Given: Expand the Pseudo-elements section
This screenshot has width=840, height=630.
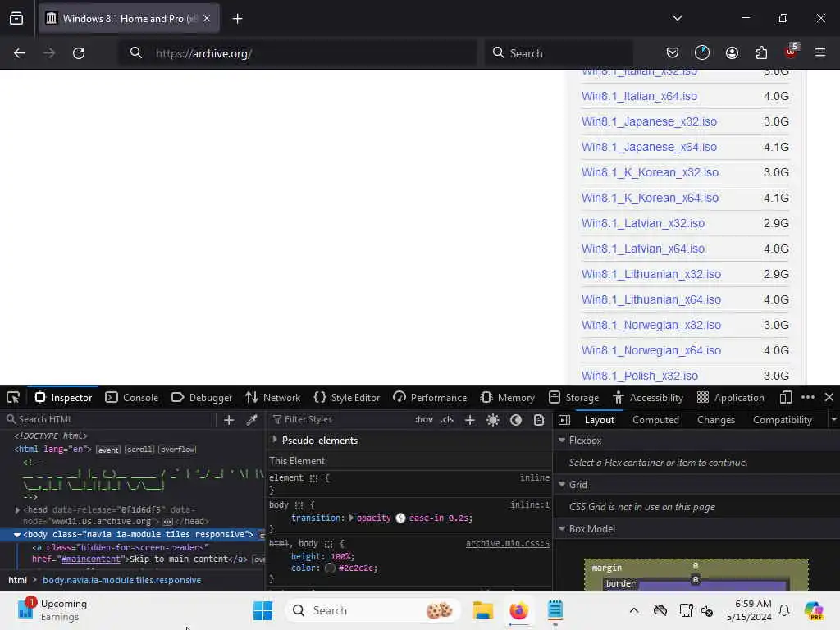Looking at the screenshot, I should 274,440.
